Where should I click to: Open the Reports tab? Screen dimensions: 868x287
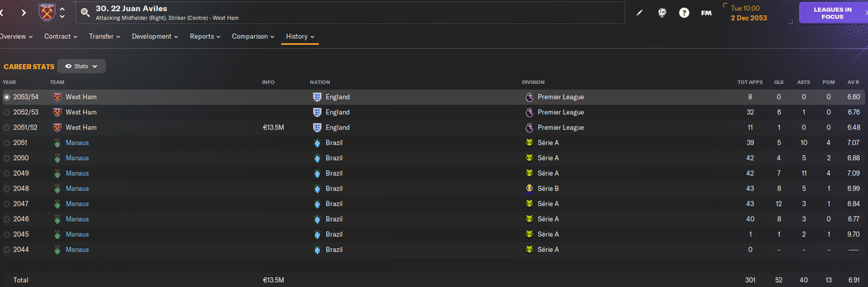205,37
